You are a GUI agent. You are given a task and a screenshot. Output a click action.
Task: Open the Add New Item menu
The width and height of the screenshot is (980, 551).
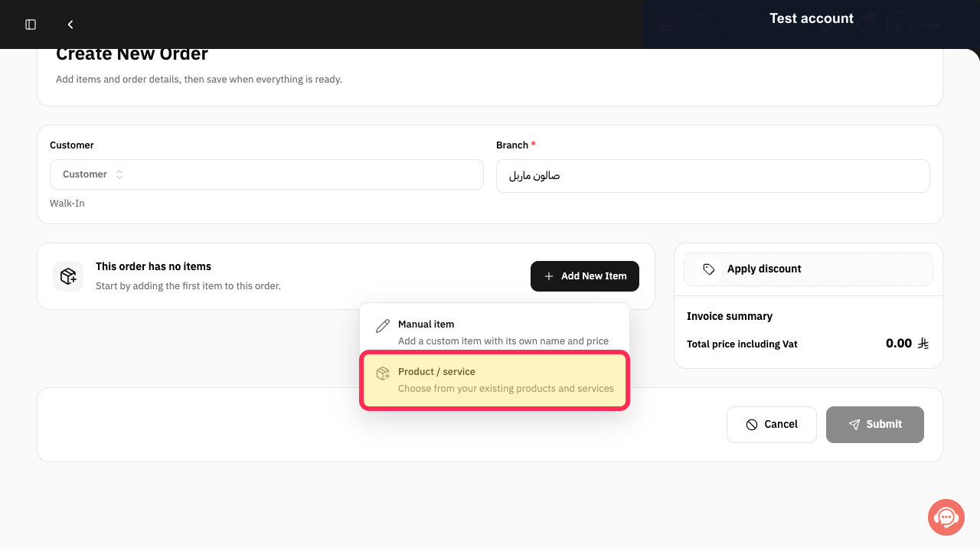[585, 276]
